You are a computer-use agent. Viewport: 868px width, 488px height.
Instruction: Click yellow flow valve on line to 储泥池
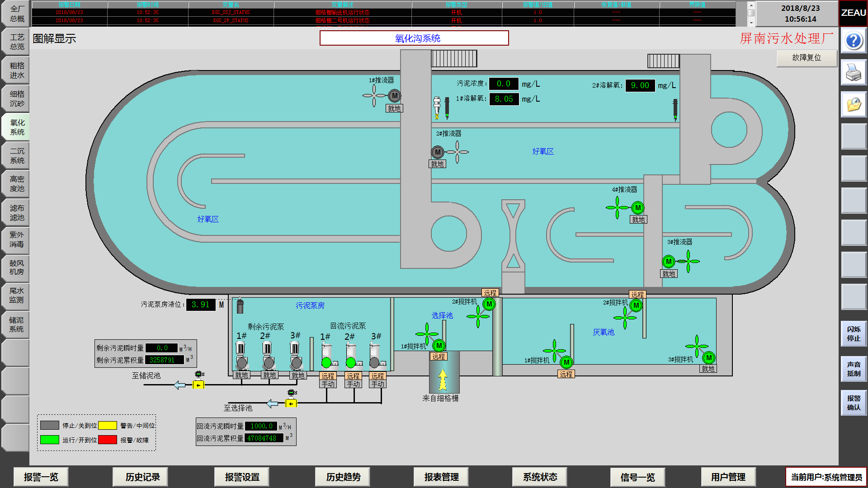pos(198,385)
